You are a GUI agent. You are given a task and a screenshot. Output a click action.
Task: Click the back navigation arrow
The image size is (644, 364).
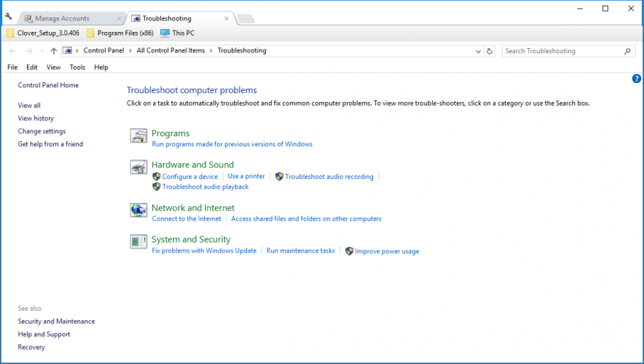coord(12,51)
